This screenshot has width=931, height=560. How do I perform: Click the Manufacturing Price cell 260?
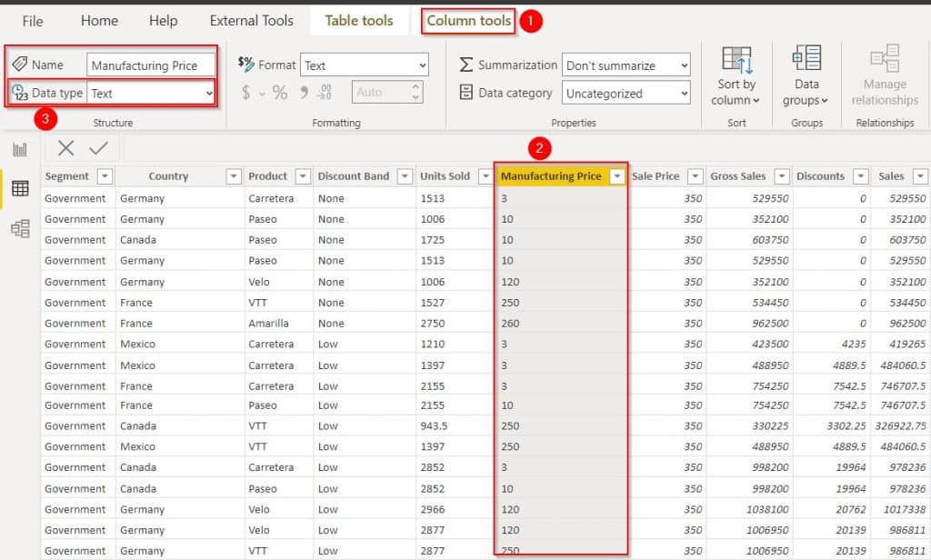[x=510, y=324]
